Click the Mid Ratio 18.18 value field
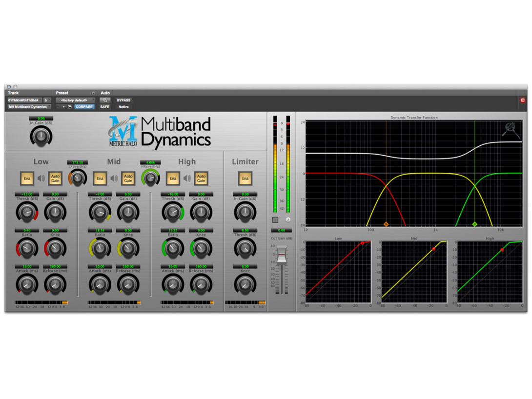532x399 pixels. click(100, 230)
